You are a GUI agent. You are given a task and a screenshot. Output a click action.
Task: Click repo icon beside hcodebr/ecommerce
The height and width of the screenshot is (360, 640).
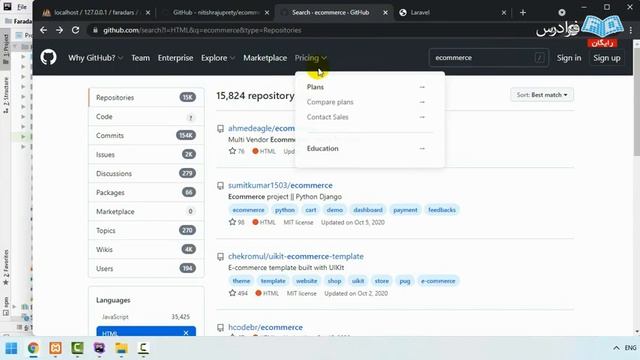[x=220, y=328]
